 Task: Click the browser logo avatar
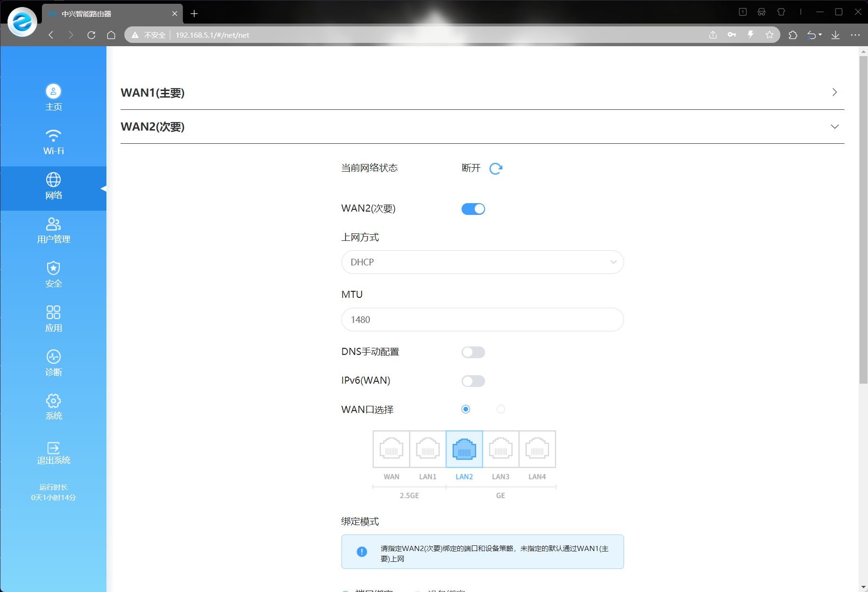tap(22, 22)
